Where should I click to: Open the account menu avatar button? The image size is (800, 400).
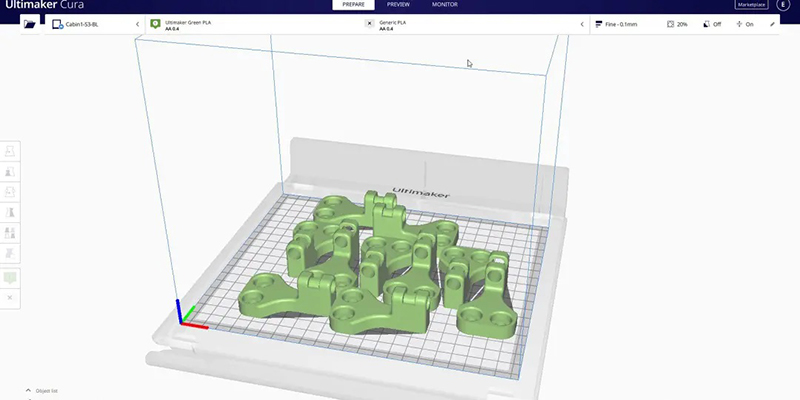(783, 5)
